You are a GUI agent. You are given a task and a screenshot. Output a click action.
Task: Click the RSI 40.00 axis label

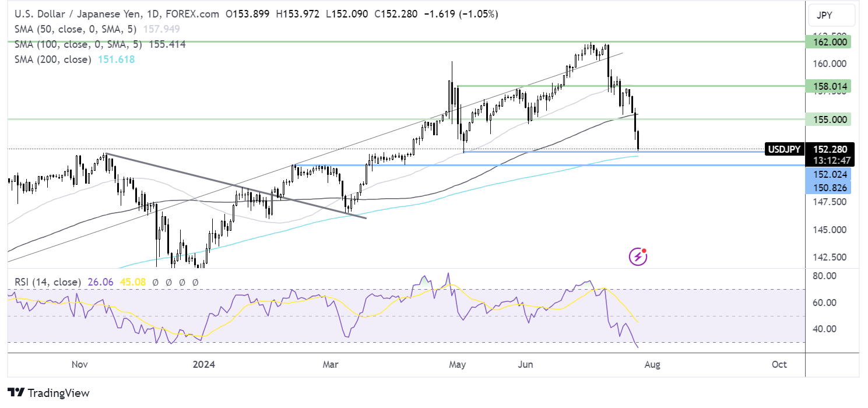(826, 329)
